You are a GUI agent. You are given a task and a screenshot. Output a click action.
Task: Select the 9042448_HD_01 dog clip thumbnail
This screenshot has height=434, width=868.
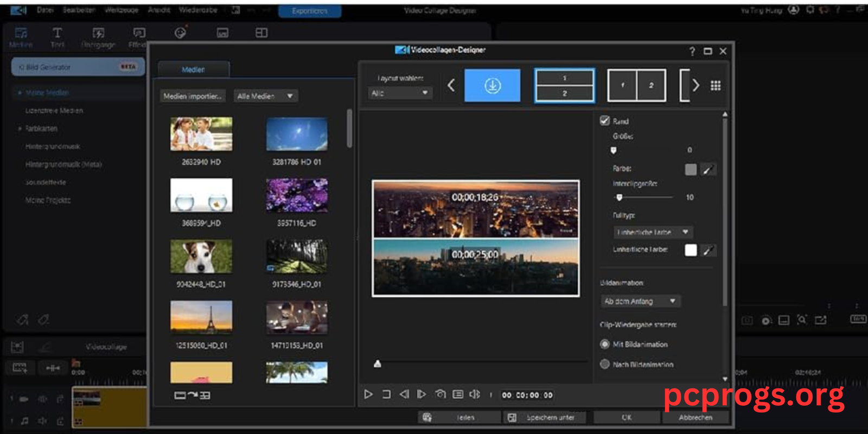point(201,257)
